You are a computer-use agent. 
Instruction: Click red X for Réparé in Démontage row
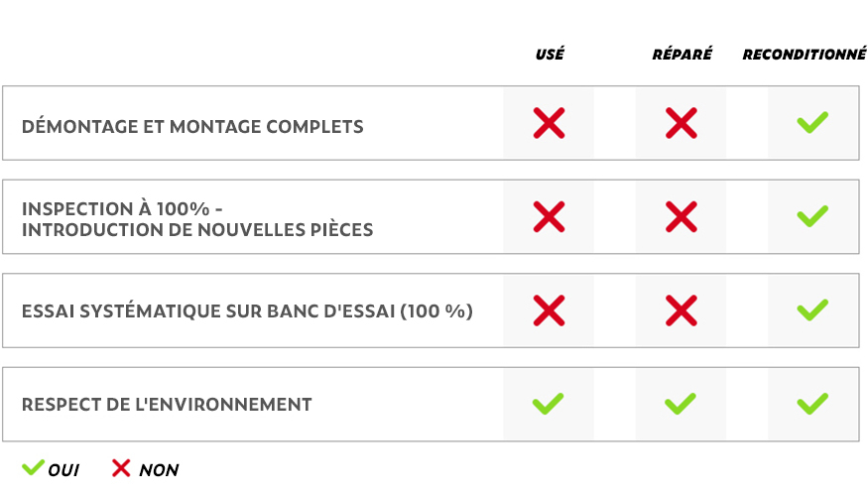(x=681, y=123)
